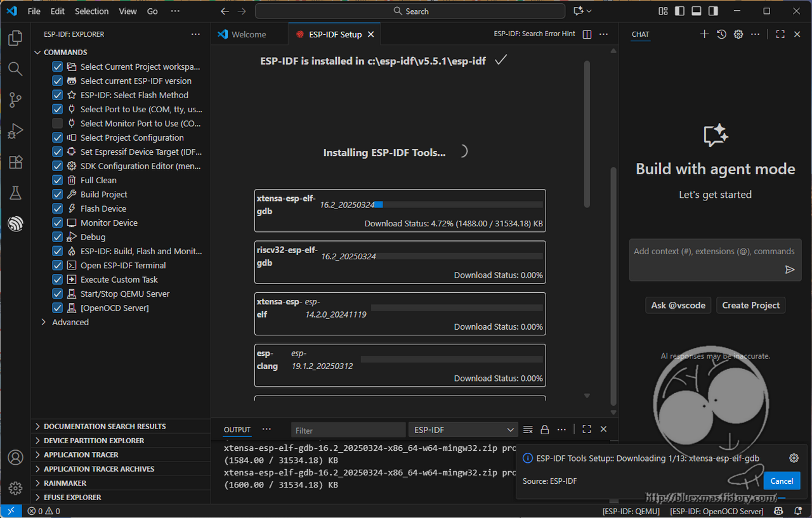The height and width of the screenshot is (518, 812).
Task: Toggle Full Clean checkbox
Action: [57, 180]
